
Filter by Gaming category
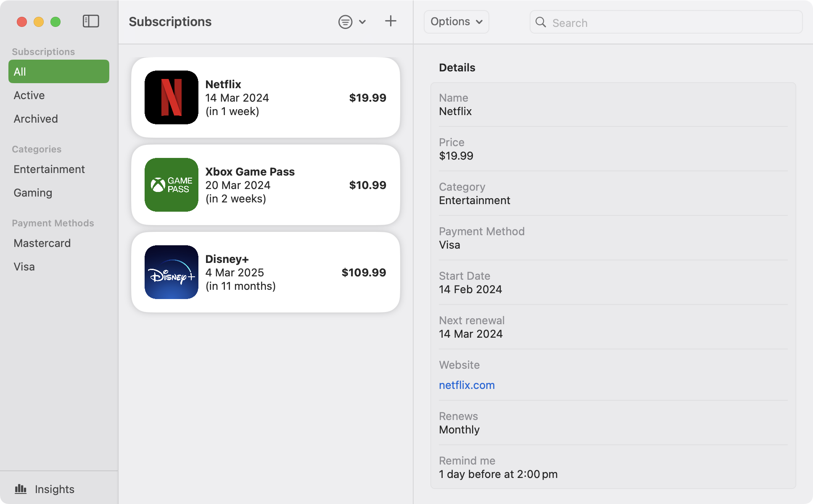click(33, 193)
